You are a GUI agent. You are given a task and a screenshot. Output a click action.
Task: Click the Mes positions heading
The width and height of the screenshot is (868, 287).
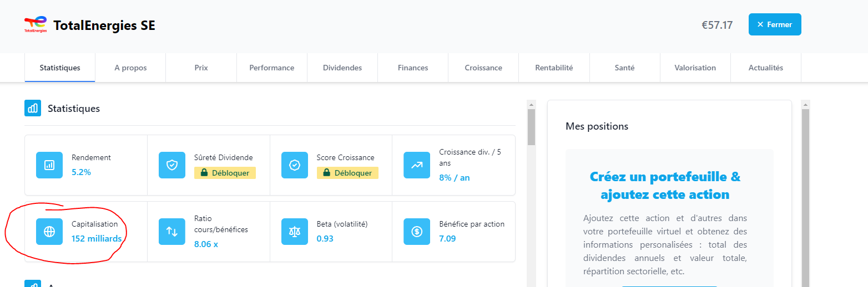point(597,126)
